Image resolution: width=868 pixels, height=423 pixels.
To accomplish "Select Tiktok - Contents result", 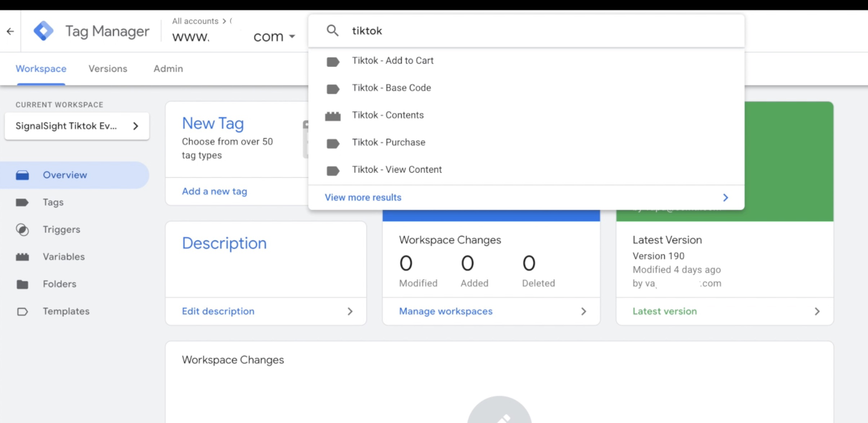I will point(526,115).
